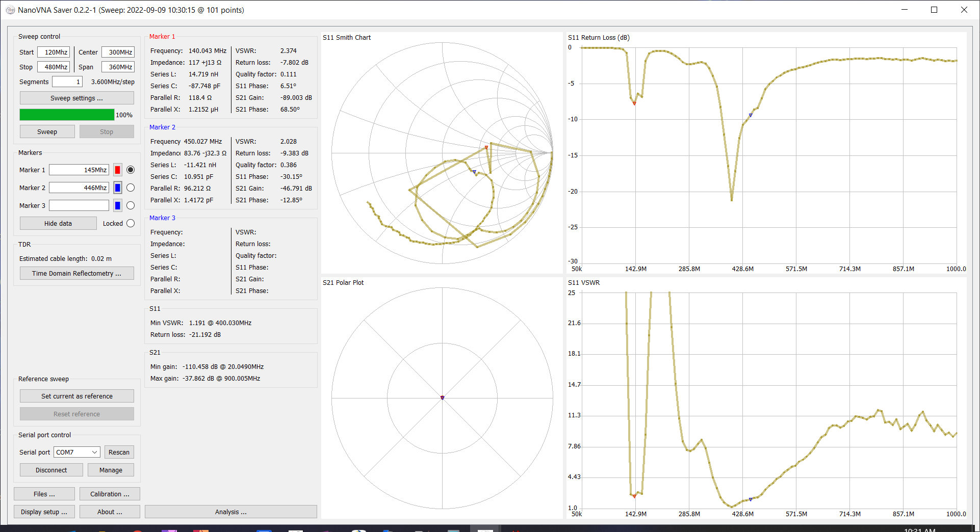Click the red Marker 1 on Return Loss chart

[x=634, y=103]
